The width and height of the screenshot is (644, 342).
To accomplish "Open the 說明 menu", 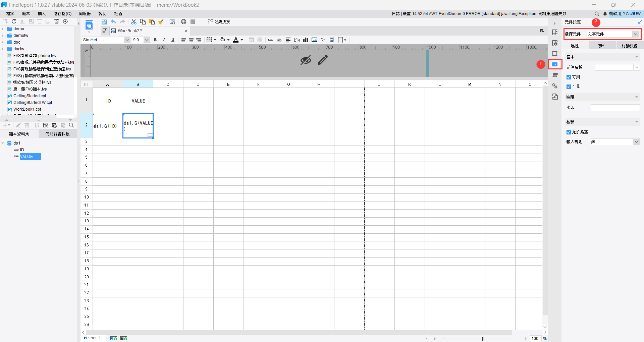I will (x=103, y=14).
